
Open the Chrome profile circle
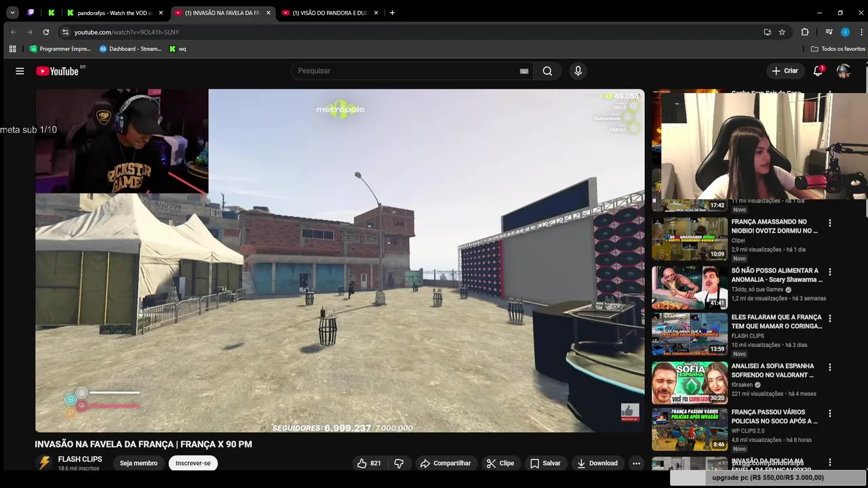click(845, 32)
